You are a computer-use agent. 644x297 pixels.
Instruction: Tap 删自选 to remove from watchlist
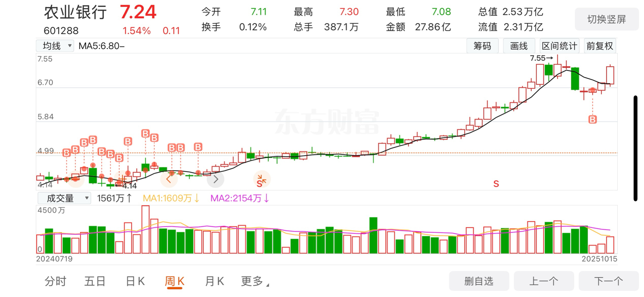coord(479,281)
